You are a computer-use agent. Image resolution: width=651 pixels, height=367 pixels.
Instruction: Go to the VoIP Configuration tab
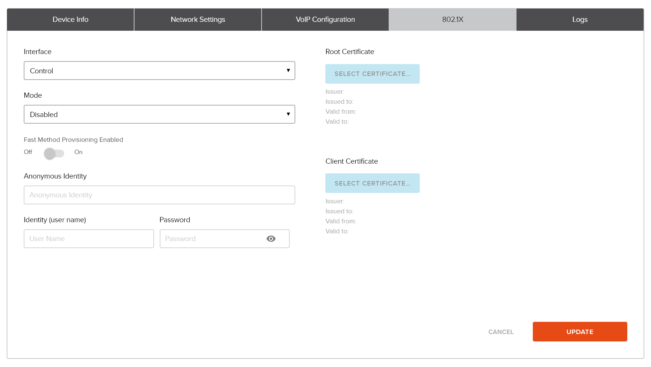325,20
